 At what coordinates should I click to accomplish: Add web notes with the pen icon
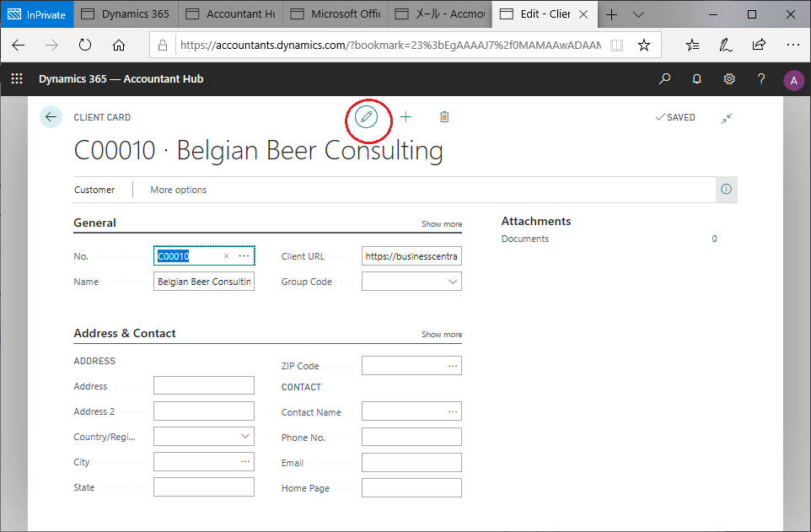click(x=726, y=46)
